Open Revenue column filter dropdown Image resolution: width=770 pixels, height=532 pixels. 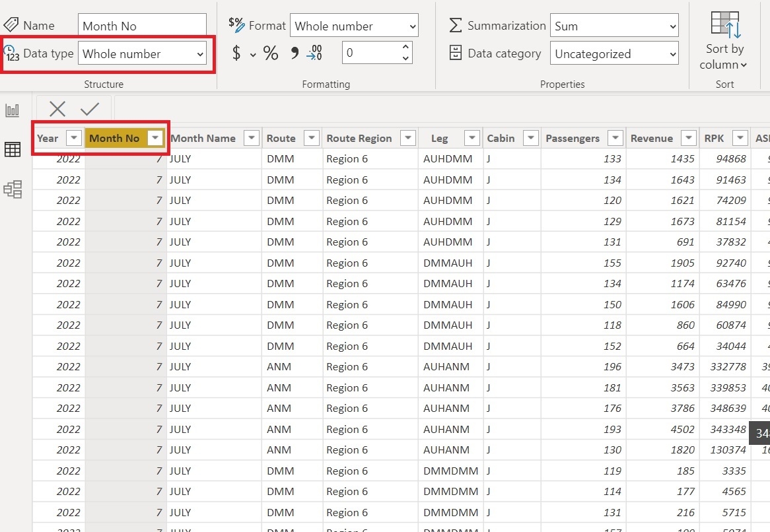689,138
